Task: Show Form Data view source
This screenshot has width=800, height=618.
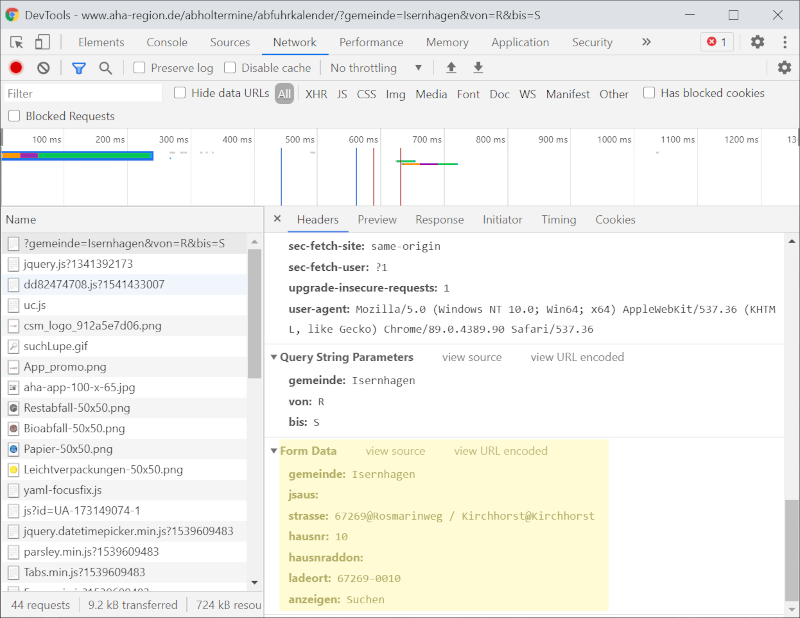Action: click(395, 451)
